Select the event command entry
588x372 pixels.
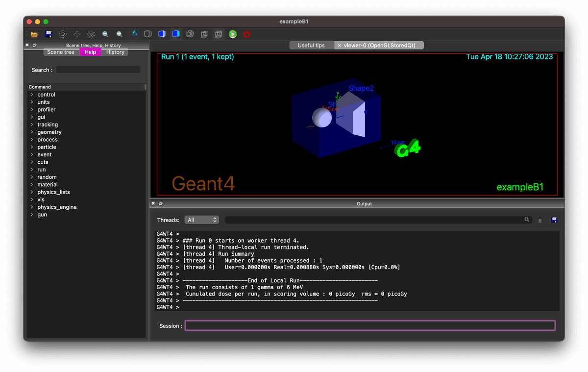(x=45, y=154)
